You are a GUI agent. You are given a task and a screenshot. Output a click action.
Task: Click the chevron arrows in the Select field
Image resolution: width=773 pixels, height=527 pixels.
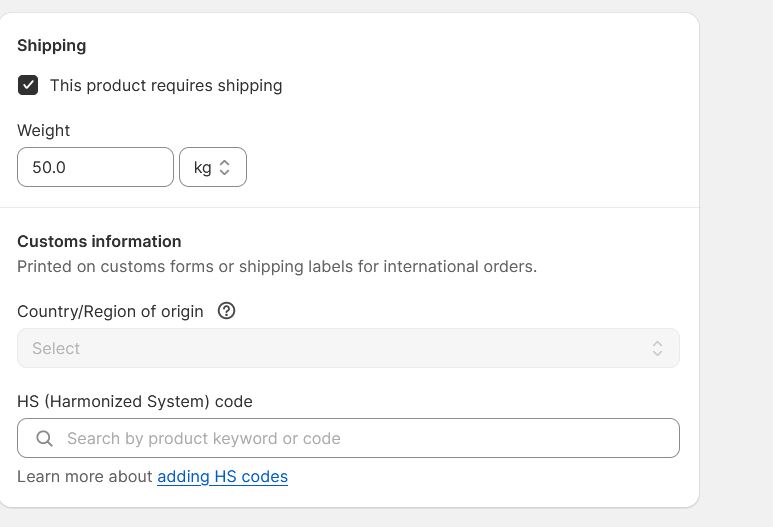[657, 348]
